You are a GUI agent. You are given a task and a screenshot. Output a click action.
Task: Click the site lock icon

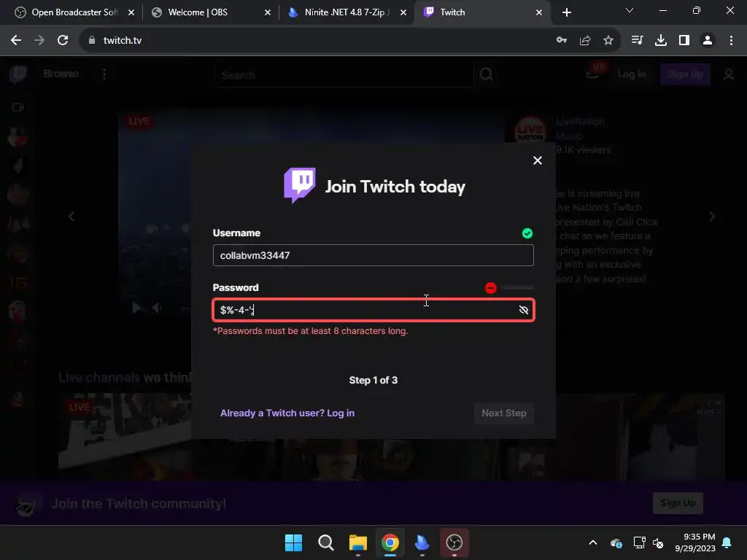coord(91,40)
